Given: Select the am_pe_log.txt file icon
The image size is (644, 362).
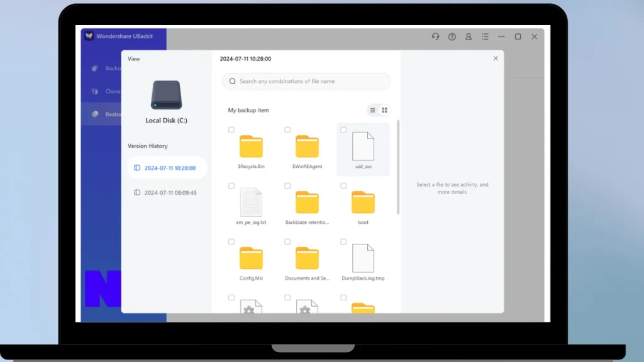Looking at the screenshot, I should point(251,202).
